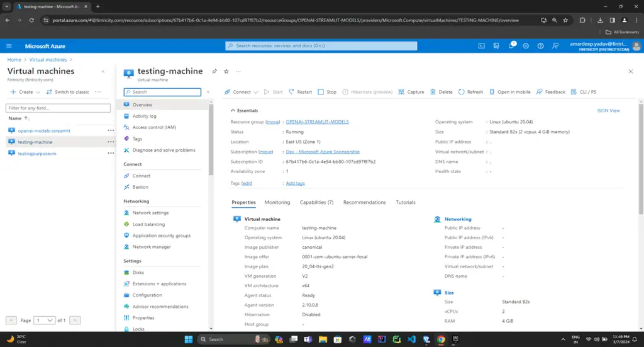
Task: Capture the virtual machine image
Action: pyautogui.click(x=411, y=92)
